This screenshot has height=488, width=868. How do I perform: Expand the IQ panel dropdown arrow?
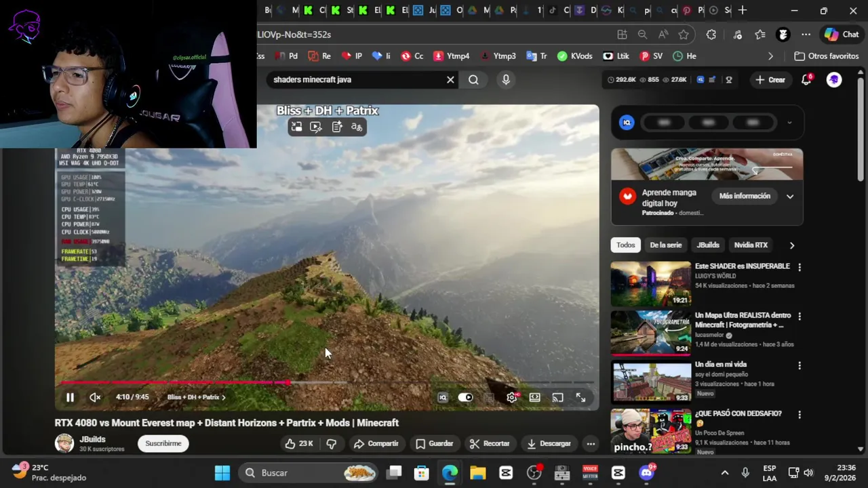tap(789, 123)
